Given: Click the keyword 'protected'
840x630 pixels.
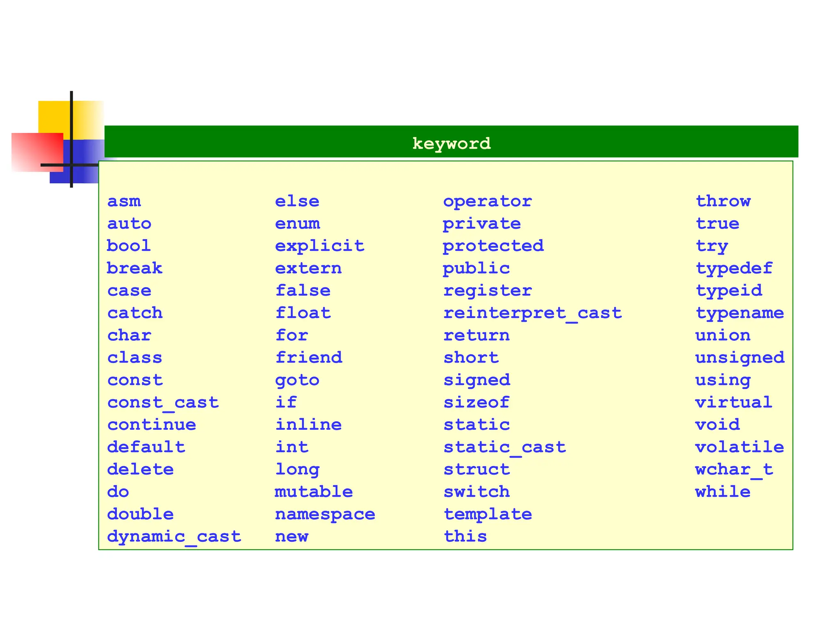Looking at the screenshot, I should pos(493,246).
